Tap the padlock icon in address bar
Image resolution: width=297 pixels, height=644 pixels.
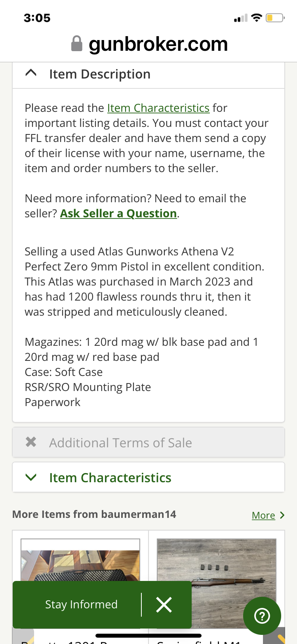coord(76,44)
